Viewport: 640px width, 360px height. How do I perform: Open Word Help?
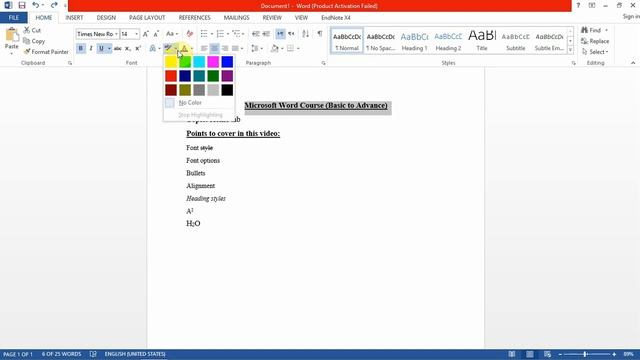(578, 5)
